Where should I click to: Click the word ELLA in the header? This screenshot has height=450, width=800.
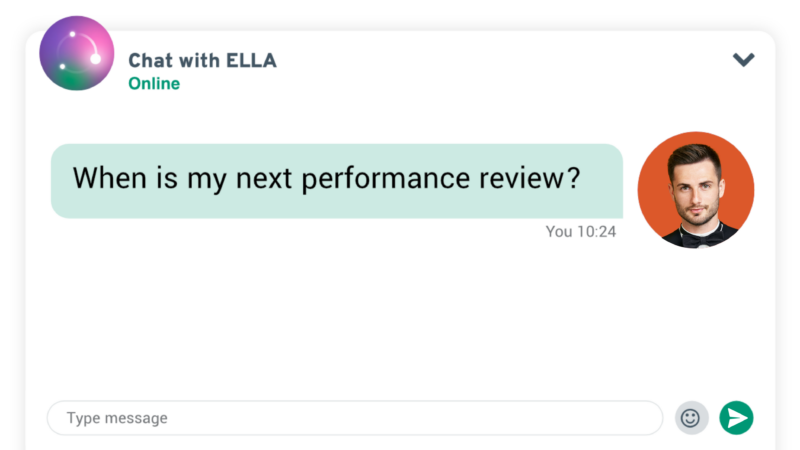tap(251, 60)
